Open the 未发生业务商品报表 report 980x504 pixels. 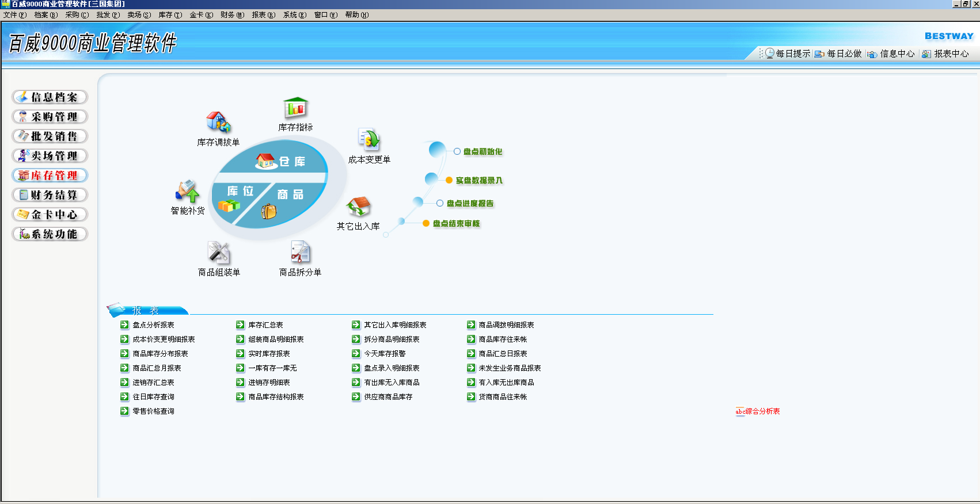pos(510,368)
